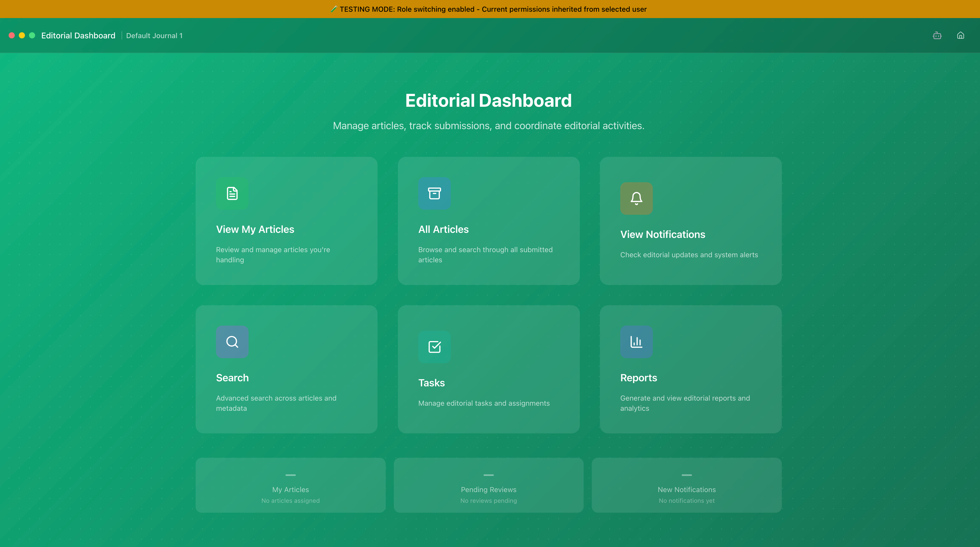Click 'No articles assigned' text
The width and height of the screenshot is (980, 547).
point(291,501)
